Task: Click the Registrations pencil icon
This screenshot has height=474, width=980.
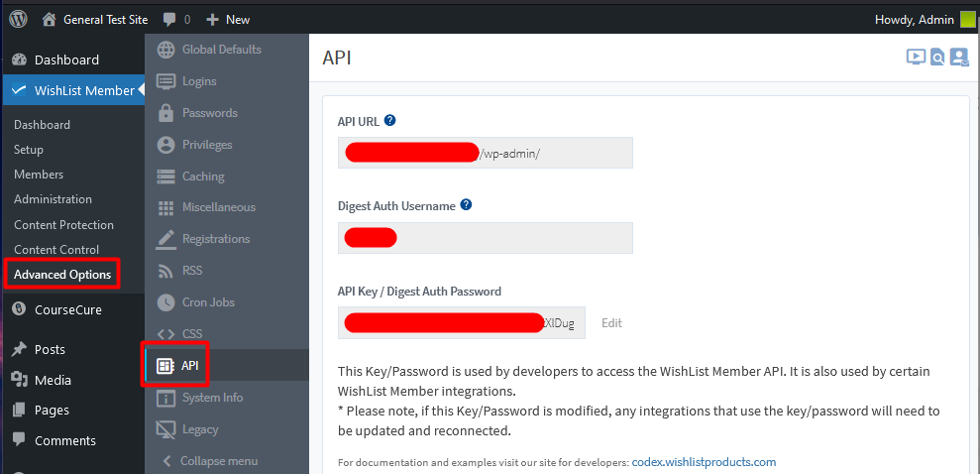Action: [x=165, y=239]
